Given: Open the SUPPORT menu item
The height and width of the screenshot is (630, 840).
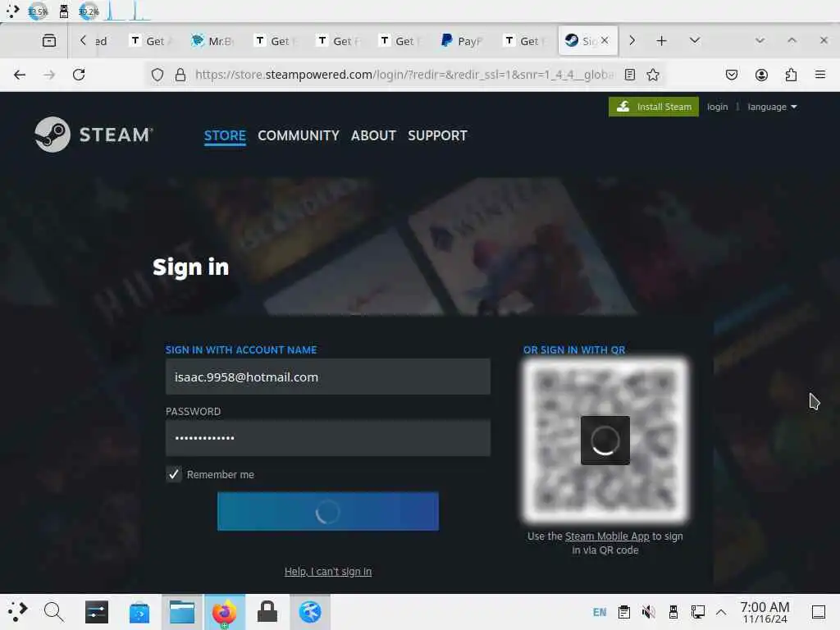Looking at the screenshot, I should click(438, 135).
